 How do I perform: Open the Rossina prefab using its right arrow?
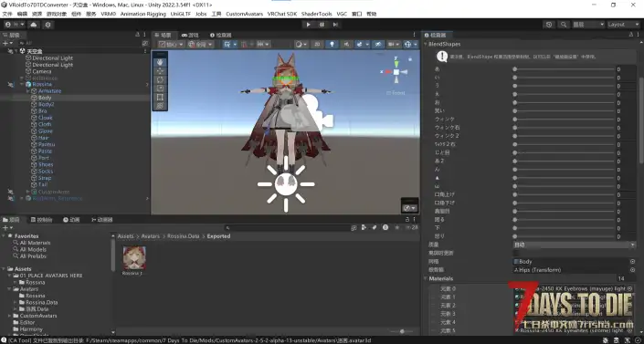(147, 85)
